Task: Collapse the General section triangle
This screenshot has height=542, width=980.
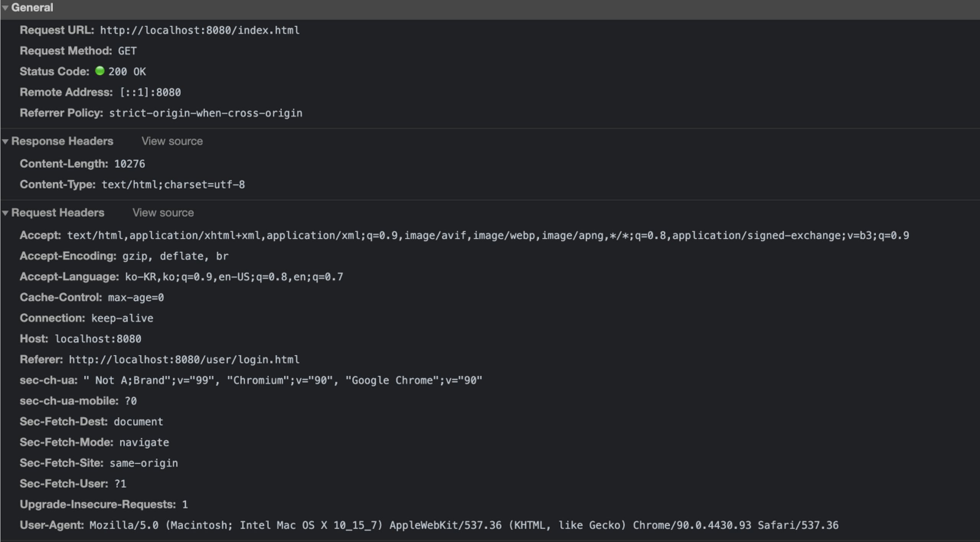Action: pyautogui.click(x=5, y=8)
